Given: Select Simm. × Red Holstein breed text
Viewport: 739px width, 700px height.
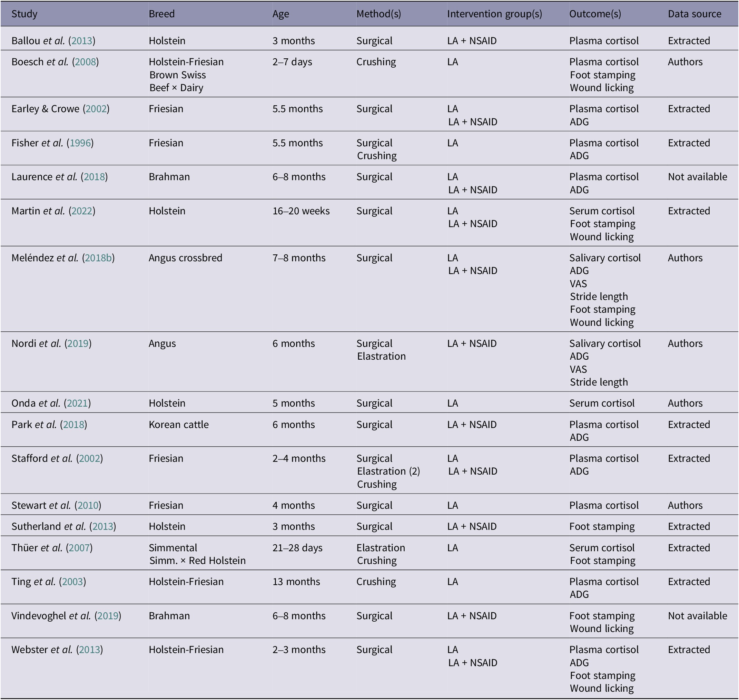Looking at the screenshot, I should pyautogui.click(x=197, y=561).
